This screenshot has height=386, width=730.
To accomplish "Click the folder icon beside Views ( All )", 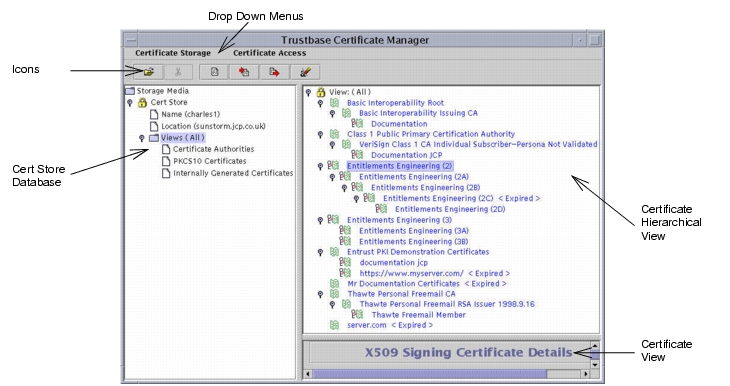I will (154, 138).
